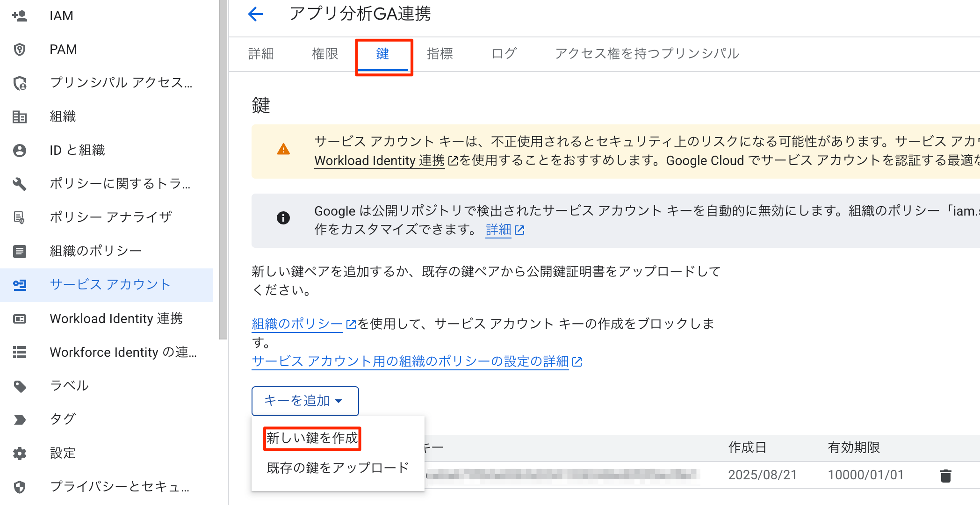Click the プライバシーとセキュ shield icon
The image size is (980, 505).
[20, 487]
